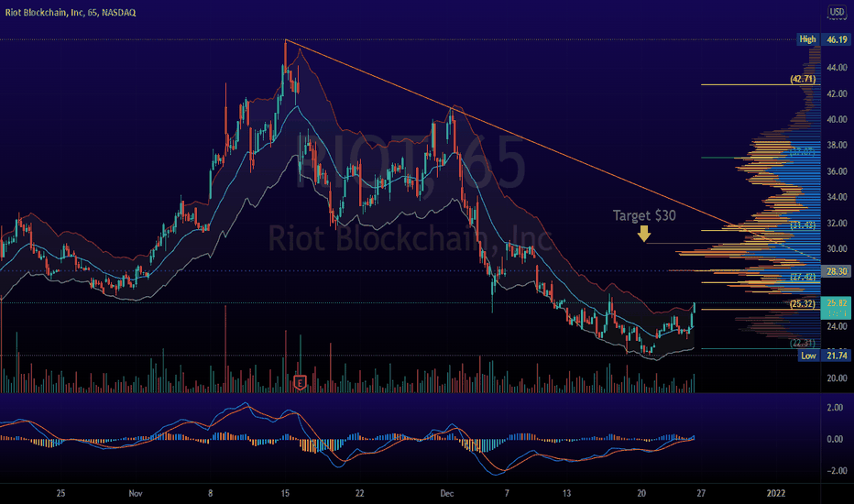Click the 38.00 price axis label
The height and width of the screenshot is (504, 854).
(x=837, y=145)
